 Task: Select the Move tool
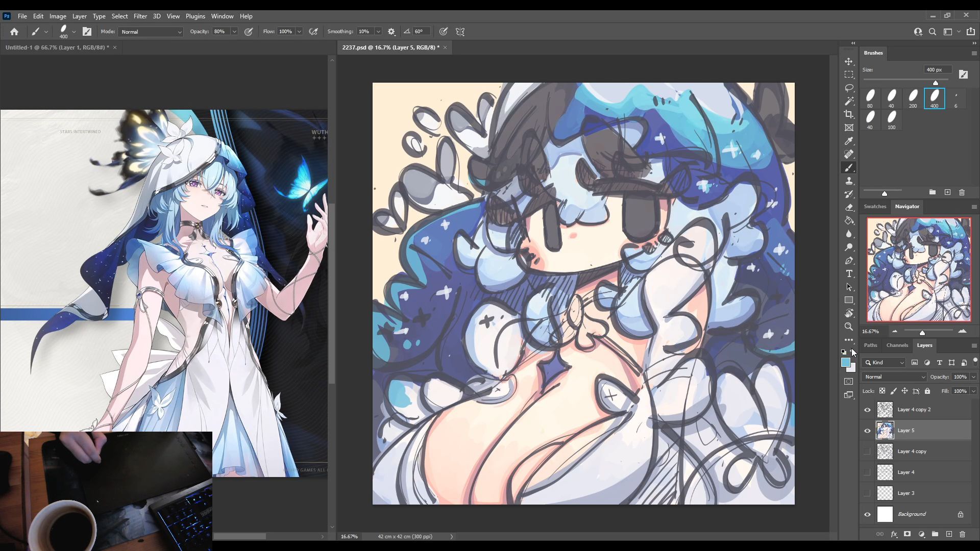[849, 61]
